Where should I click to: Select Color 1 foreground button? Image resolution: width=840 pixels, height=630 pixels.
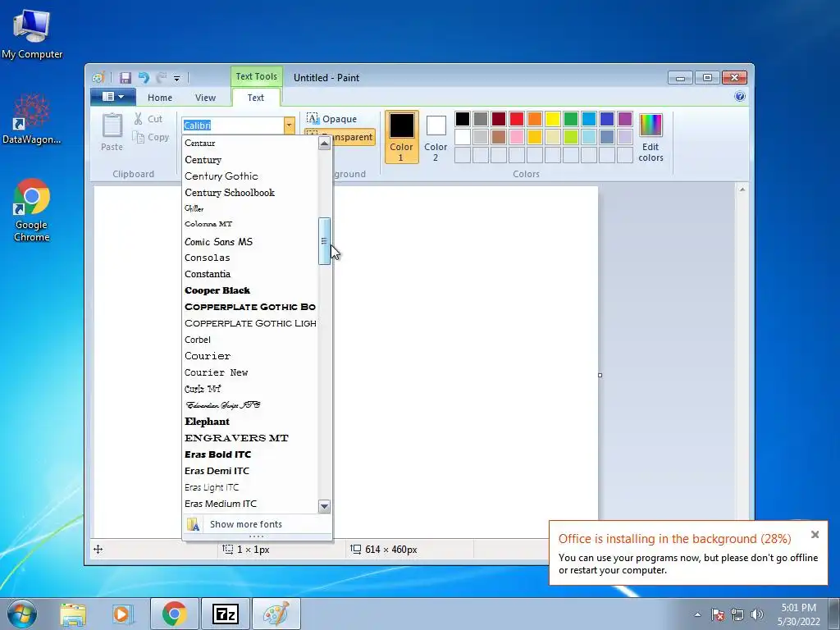401,137
